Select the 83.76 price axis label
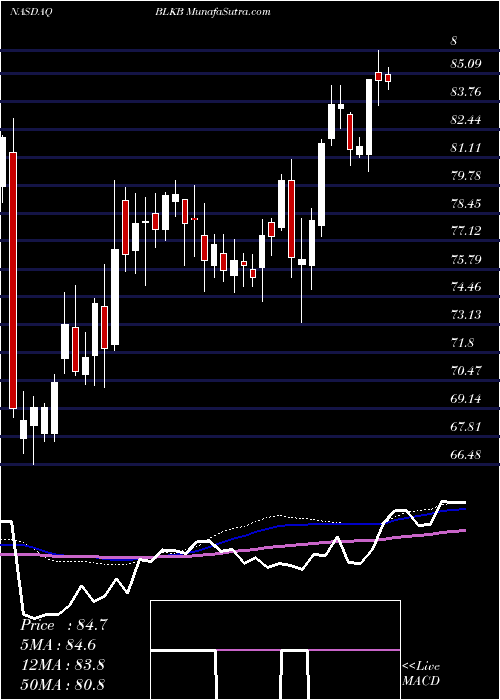Viewport: 500px width, 700px height. 466,92
